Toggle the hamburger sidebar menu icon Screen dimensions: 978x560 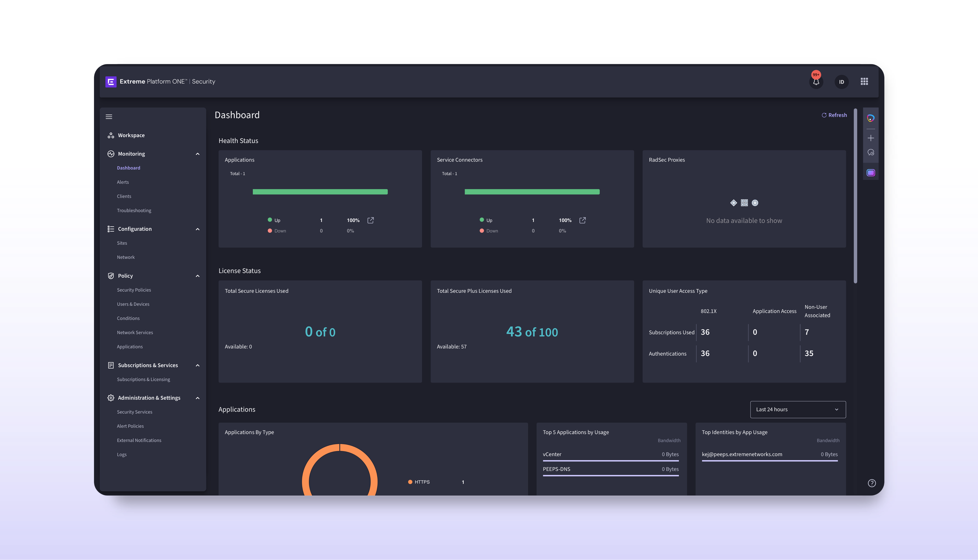tap(109, 117)
